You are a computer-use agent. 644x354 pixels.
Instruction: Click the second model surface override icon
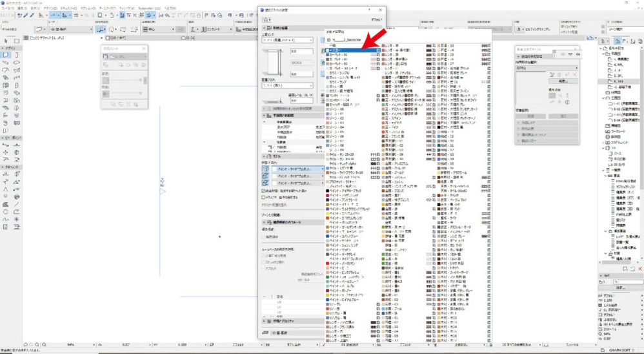click(265, 176)
